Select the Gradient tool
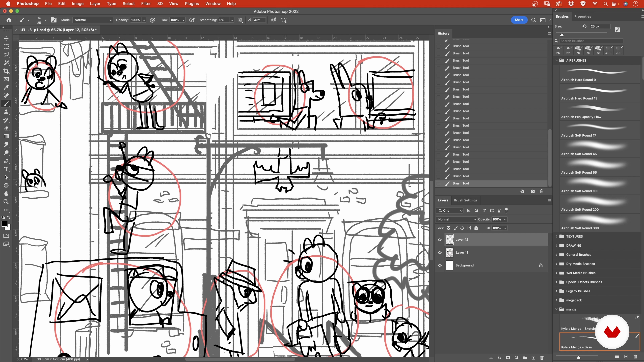 click(6, 136)
